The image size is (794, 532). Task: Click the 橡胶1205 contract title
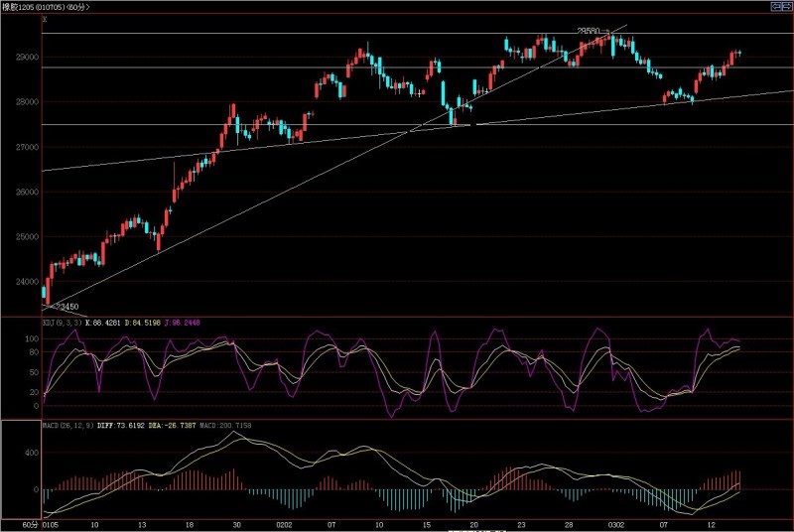22,7
